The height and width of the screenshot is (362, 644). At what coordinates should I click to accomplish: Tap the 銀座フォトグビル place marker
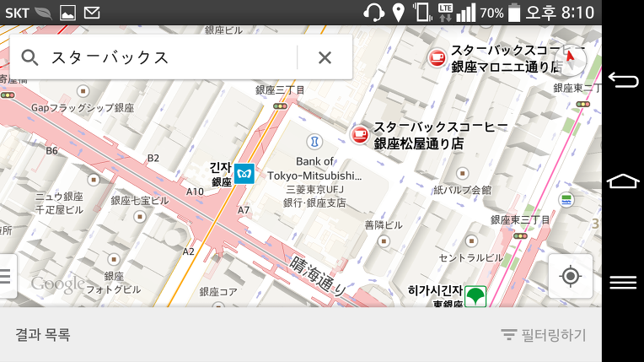pyautogui.click(x=114, y=260)
